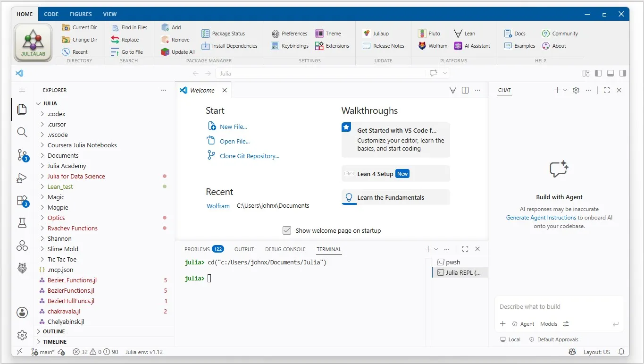Open the chakravala.jl file

64,311
